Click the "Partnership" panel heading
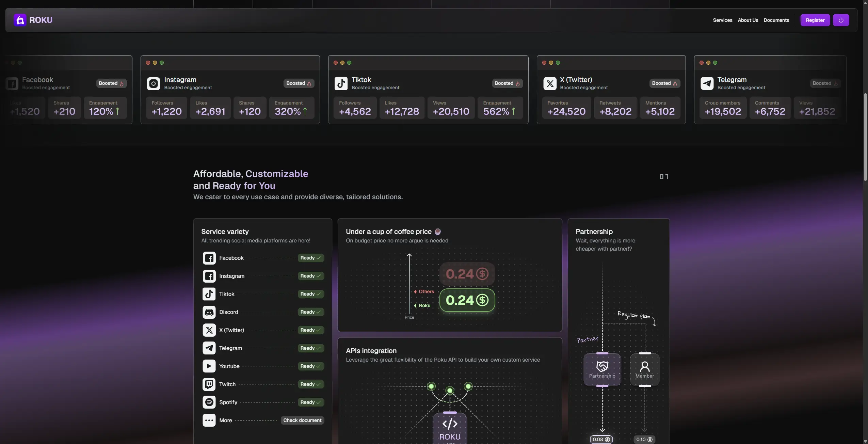This screenshot has width=868, height=444. click(594, 232)
